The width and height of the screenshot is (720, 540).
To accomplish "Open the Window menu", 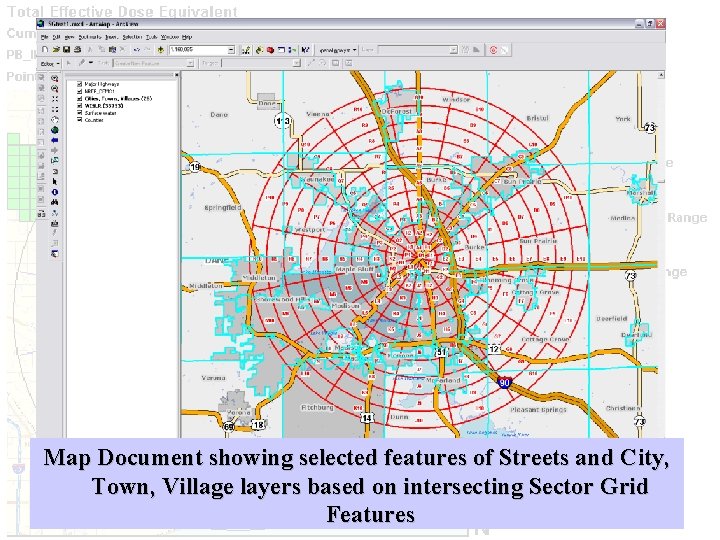I will coord(169,37).
